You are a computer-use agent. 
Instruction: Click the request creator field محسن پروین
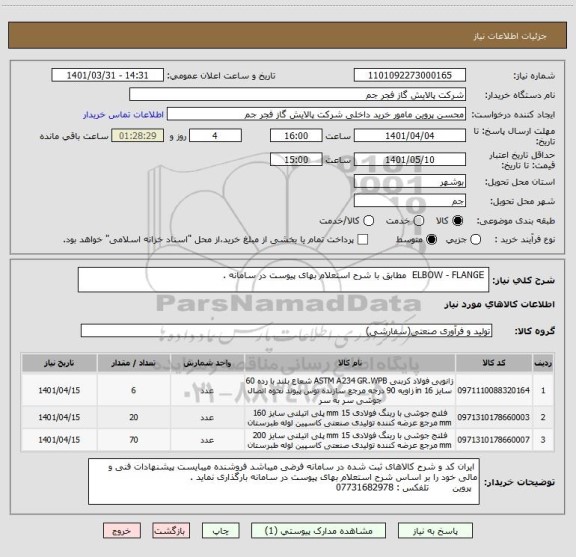point(316,114)
